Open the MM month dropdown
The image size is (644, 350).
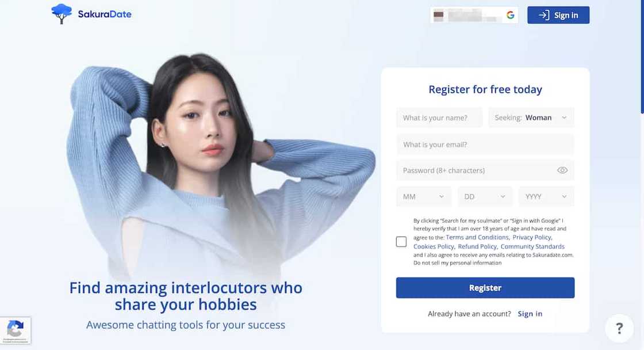423,197
